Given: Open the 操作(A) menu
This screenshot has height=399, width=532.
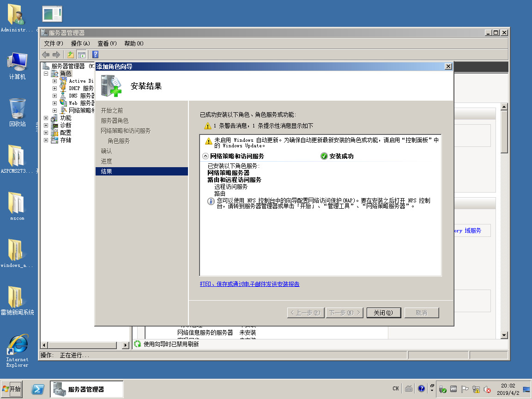Looking at the screenshot, I should click(80, 43).
